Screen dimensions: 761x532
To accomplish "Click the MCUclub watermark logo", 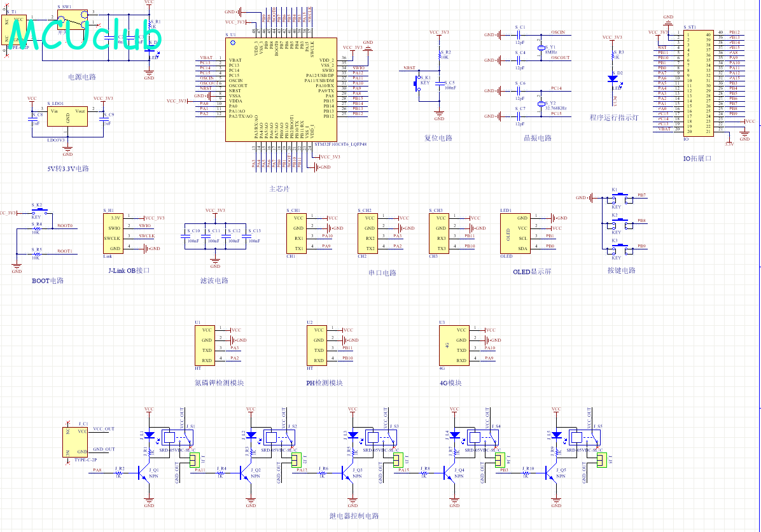I will click(x=83, y=33).
